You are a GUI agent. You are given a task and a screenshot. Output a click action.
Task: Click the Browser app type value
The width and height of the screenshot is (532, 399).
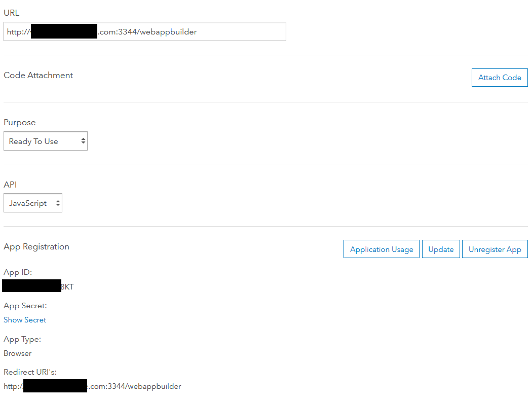tap(18, 353)
